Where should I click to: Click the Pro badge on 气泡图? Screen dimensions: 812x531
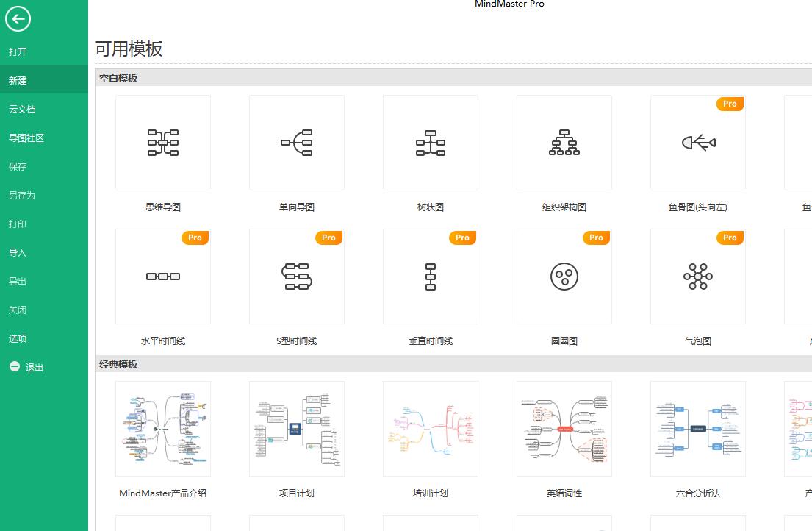click(x=730, y=238)
